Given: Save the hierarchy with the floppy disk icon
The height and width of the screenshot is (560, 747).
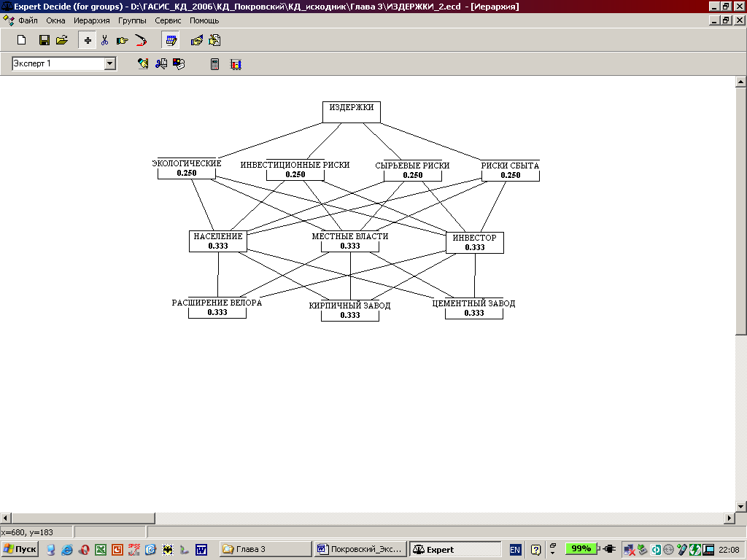Looking at the screenshot, I should tap(44, 40).
